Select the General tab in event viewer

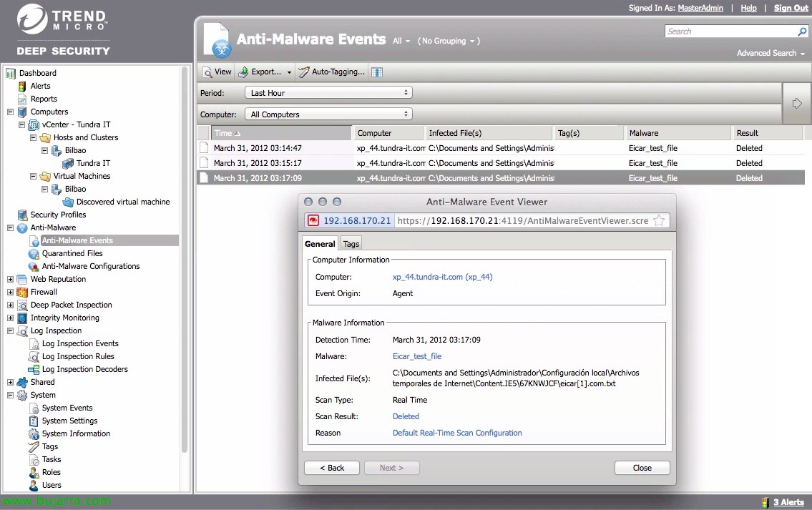tap(320, 244)
